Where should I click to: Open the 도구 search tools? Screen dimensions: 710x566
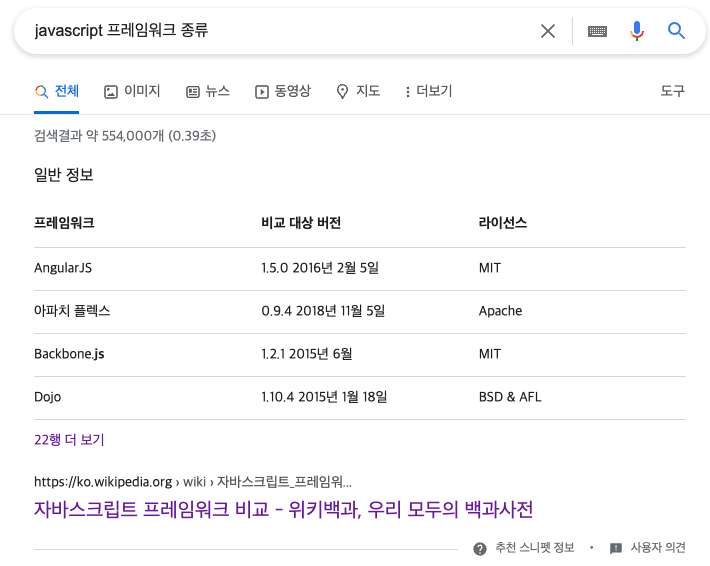pos(672,91)
